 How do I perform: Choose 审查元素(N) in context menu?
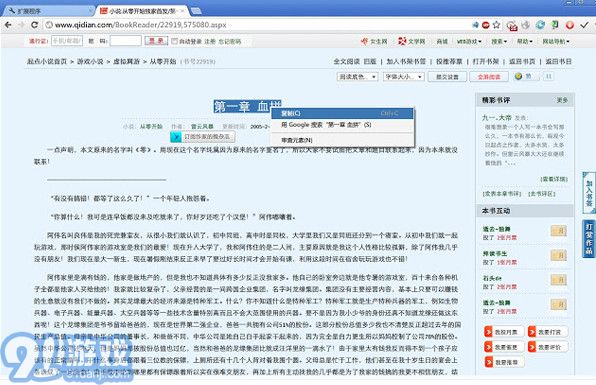342,140
